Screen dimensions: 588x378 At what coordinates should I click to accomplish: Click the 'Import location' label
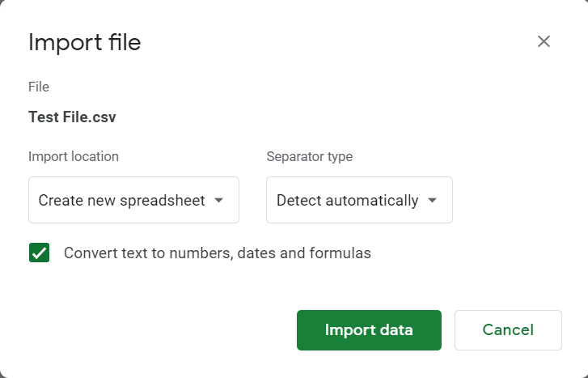pos(74,156)
